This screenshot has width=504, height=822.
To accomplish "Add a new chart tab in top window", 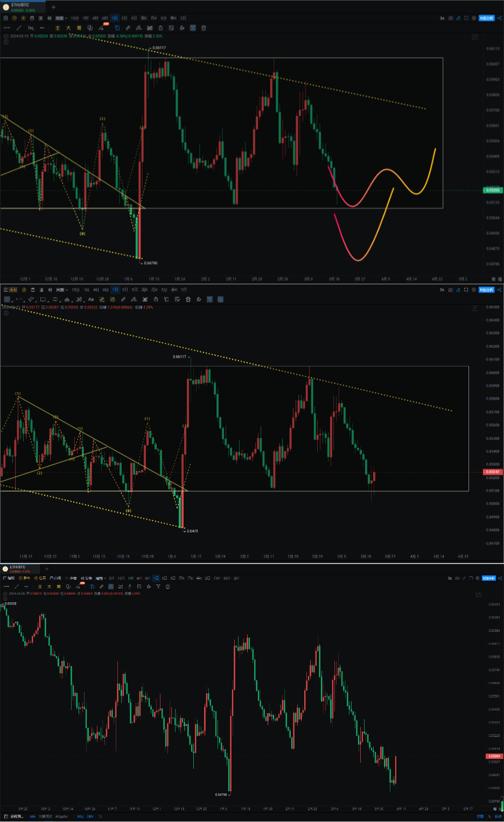I will (53, 7).
